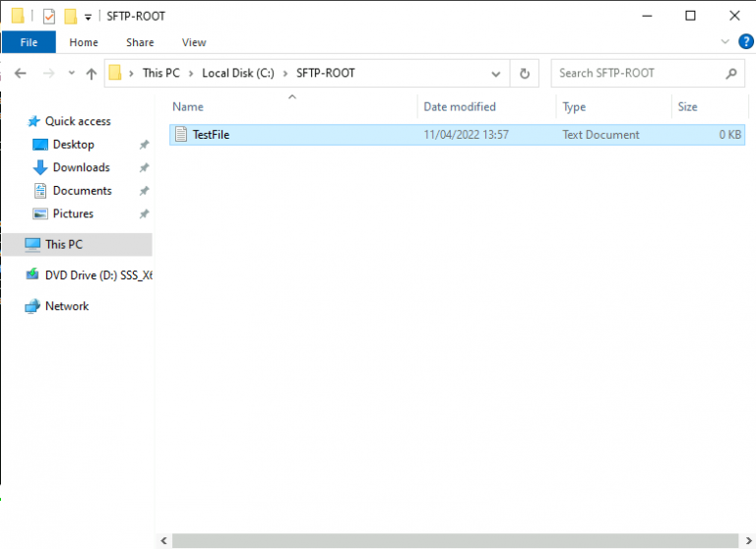Image resolution: width=756 pixels, height=549 pixels.
Task: Open the File menu
Action: coord(29,42)
